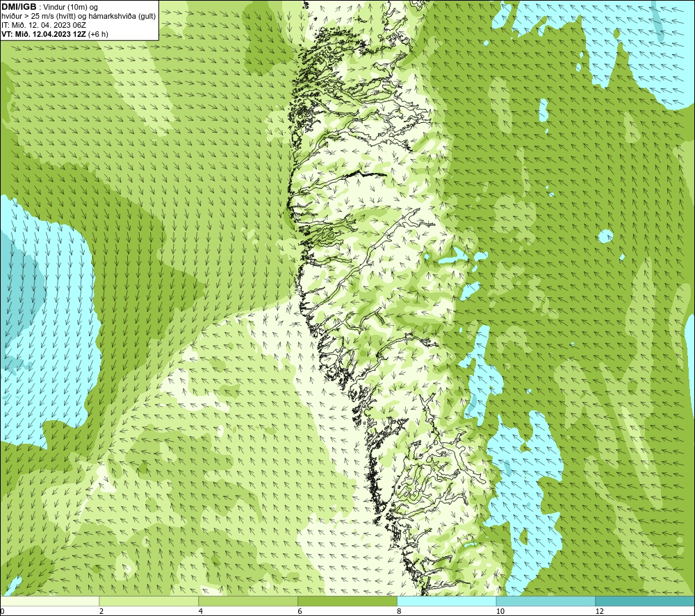This screenshot has width=695, height=616.
Task: Click the legend value label '0'
Action: click(2, 611)
